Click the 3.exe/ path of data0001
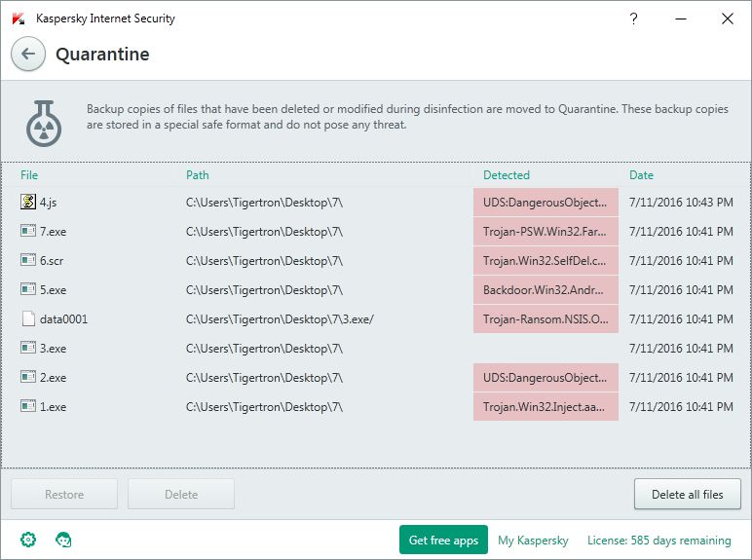This screenshot has width=752, height=560. coord(280,319)
